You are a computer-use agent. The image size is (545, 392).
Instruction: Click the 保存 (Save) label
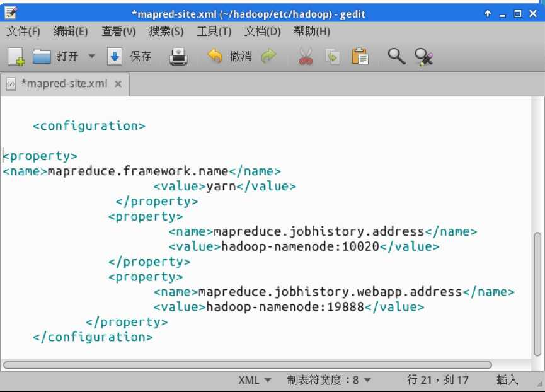point(141,56)
